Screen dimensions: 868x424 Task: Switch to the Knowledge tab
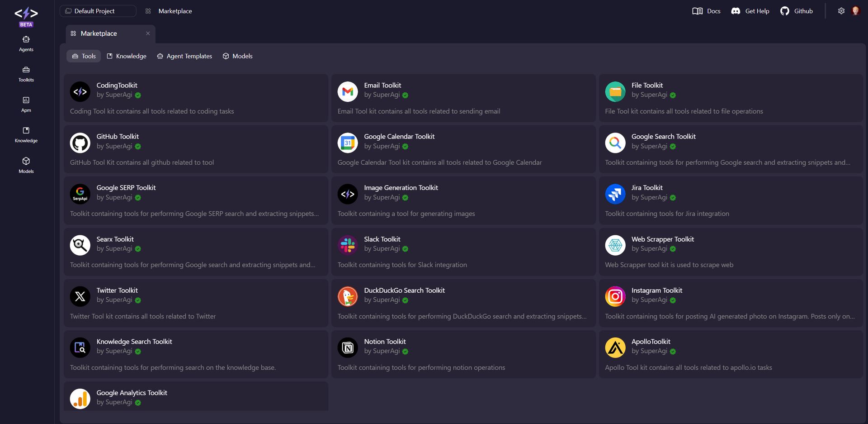[126, 56]
